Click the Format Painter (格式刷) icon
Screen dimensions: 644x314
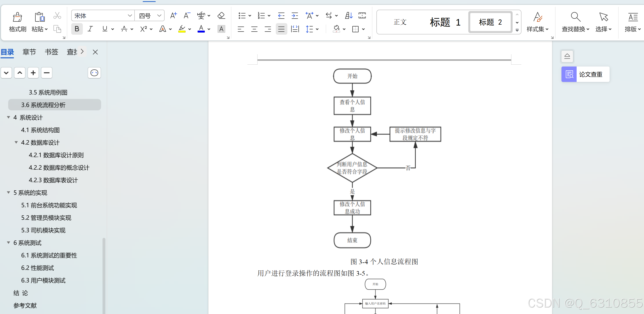pyautogui.click(x=17, y=17)
